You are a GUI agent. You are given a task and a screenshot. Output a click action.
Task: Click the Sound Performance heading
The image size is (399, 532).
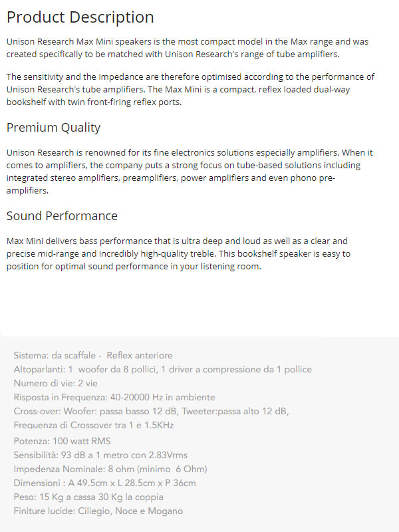point(62,215)
